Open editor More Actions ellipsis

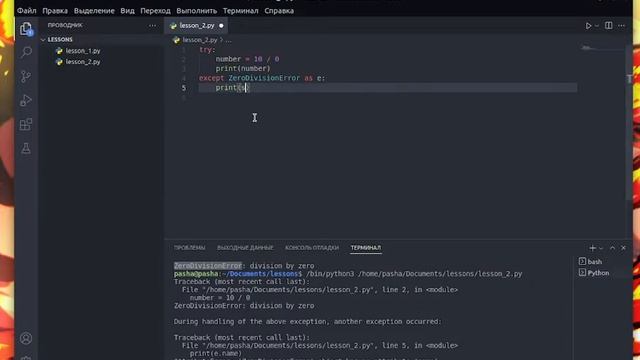622,25
